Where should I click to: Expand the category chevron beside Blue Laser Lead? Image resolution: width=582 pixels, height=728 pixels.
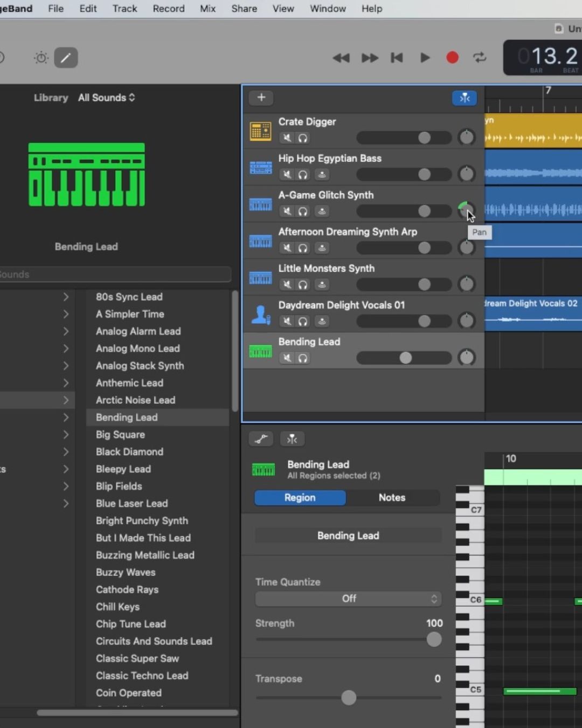66,504
